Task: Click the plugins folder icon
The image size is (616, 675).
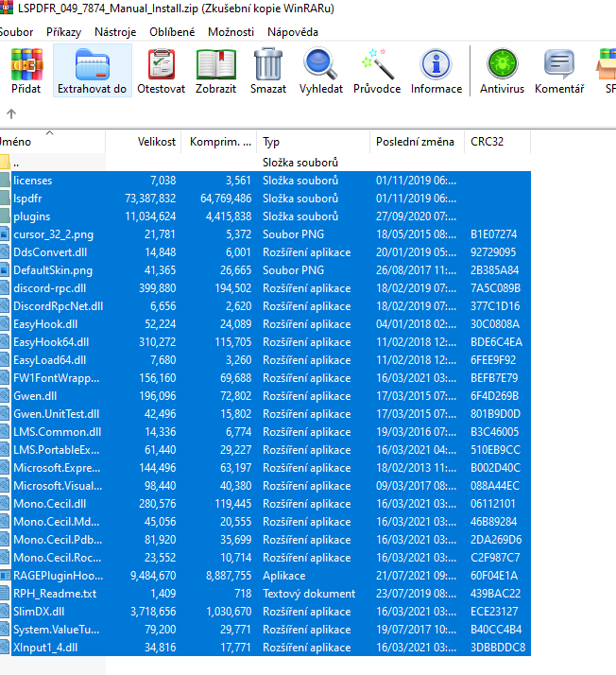Action: (x=5, y=216)
